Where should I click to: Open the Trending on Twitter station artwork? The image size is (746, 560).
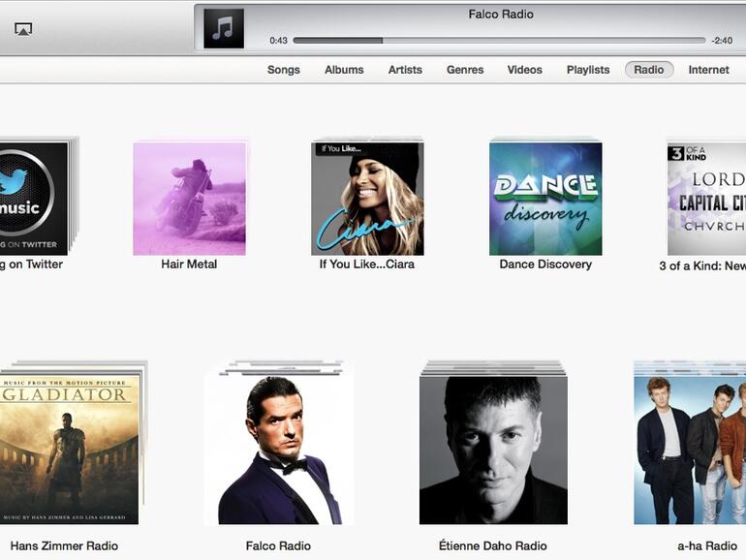[34, 199]
